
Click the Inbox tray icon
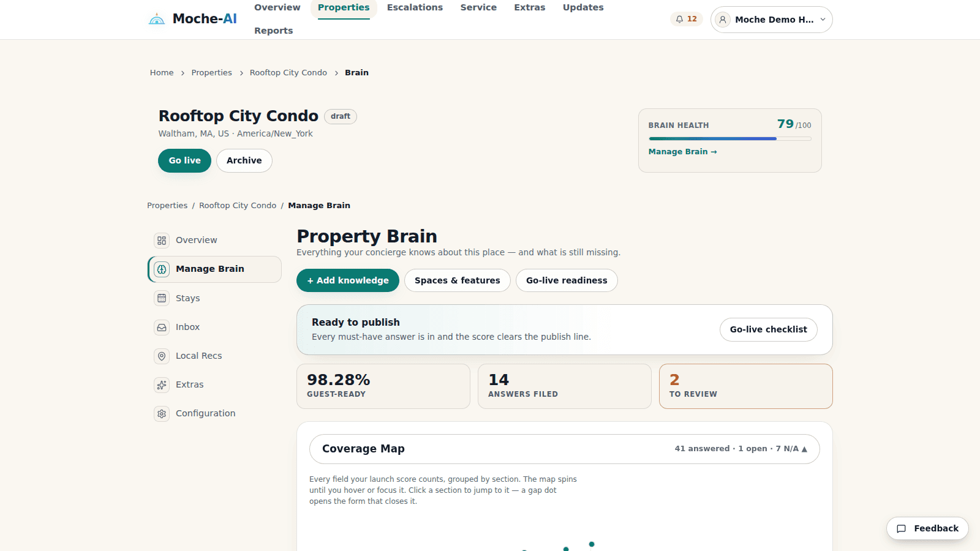click(x=162, y=328)
